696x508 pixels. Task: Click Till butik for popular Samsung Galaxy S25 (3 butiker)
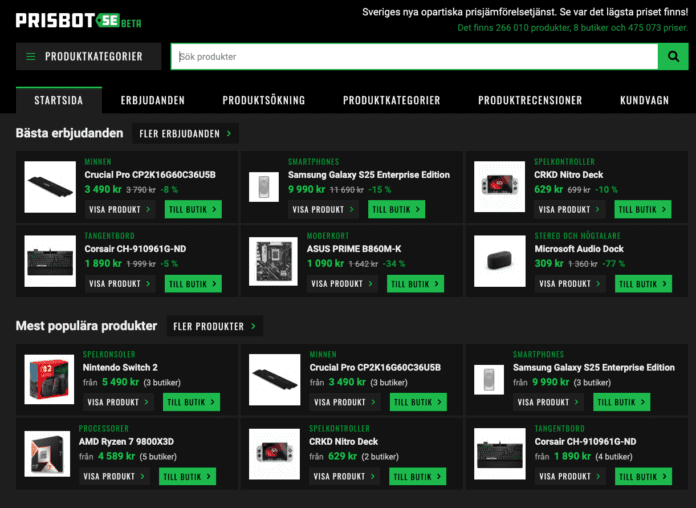621,402
